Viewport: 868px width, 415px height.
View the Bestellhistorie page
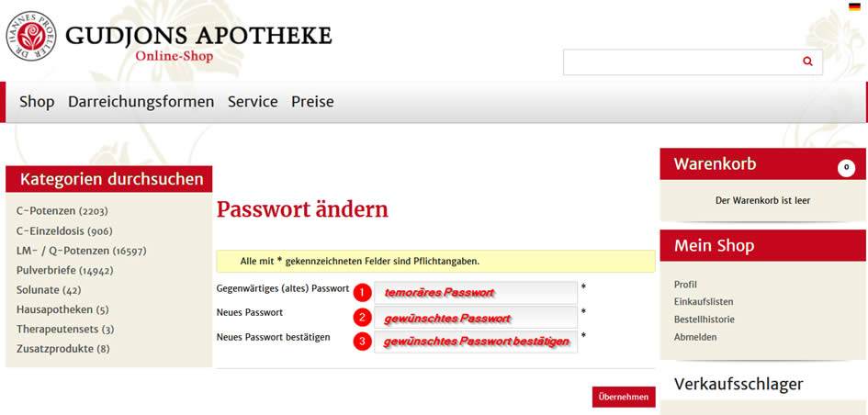coord(705,320)
